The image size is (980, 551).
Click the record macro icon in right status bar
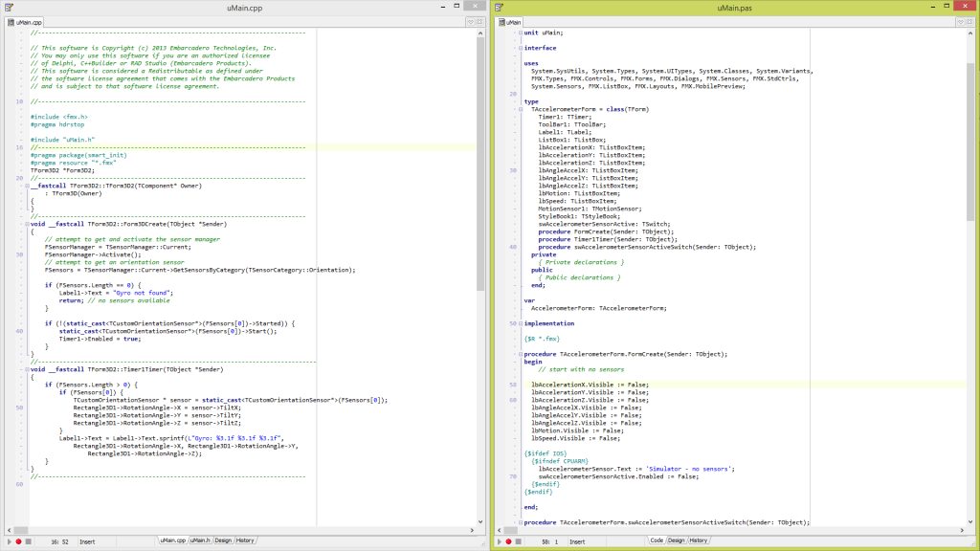(508, 540)
